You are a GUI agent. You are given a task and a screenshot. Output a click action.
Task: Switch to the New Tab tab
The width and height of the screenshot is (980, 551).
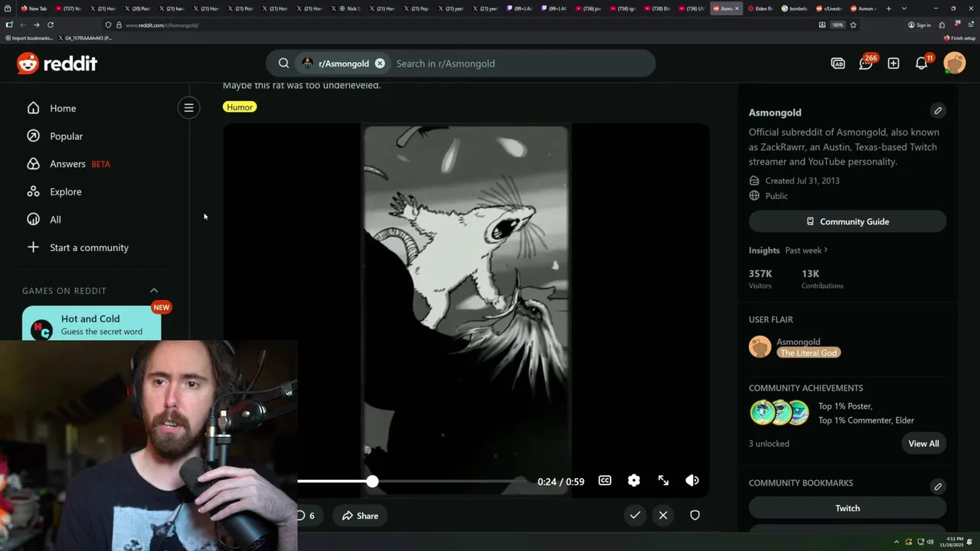point(34,8)
